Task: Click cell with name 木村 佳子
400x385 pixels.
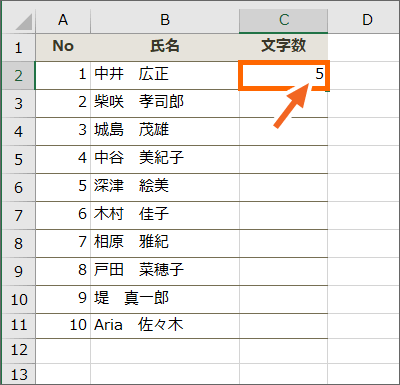Action: (x=165, y=215)
